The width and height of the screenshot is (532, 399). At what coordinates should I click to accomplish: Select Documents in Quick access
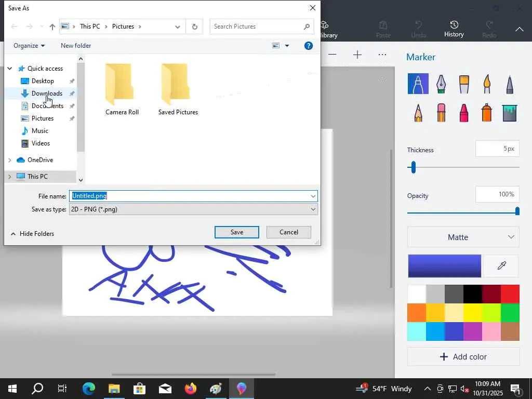click(x=47, y=106)
